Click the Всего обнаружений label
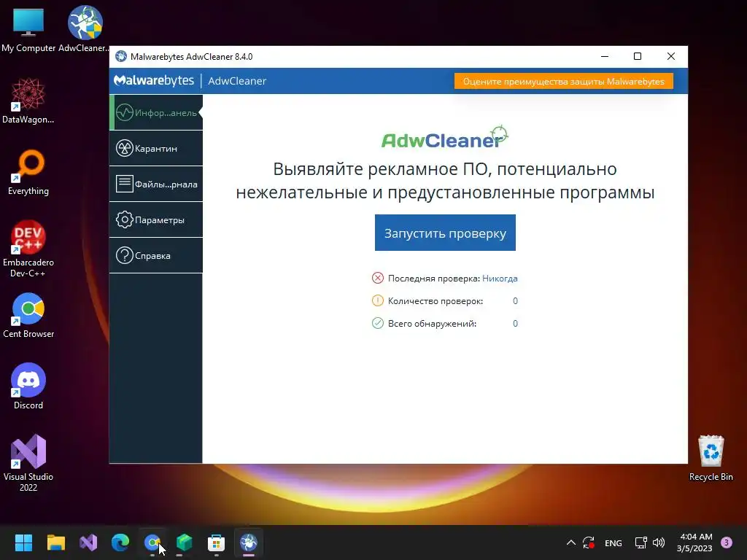Viewport: 747px width, 560px height. 432,324
